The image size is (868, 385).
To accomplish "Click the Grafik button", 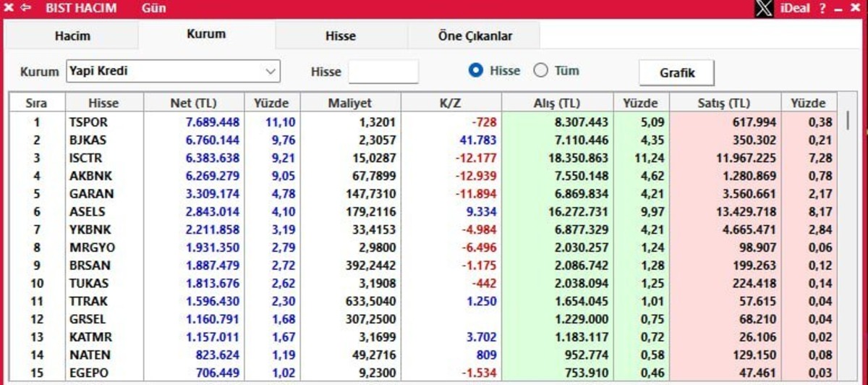I will click(x=677, y=72).
